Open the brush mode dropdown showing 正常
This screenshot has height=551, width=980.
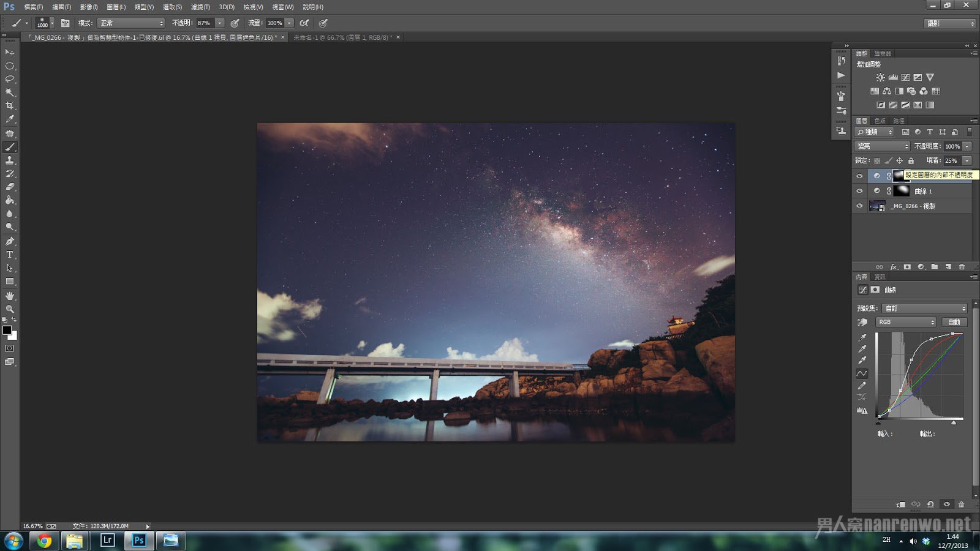[x=132, y=23]
